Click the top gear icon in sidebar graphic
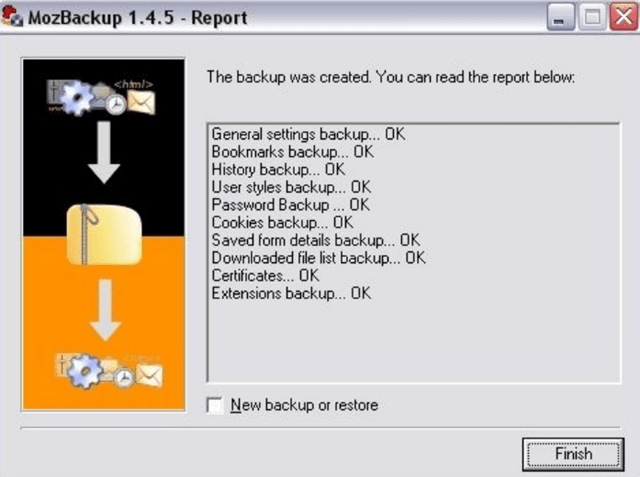 pyautogui.click(x=76, y=97)
